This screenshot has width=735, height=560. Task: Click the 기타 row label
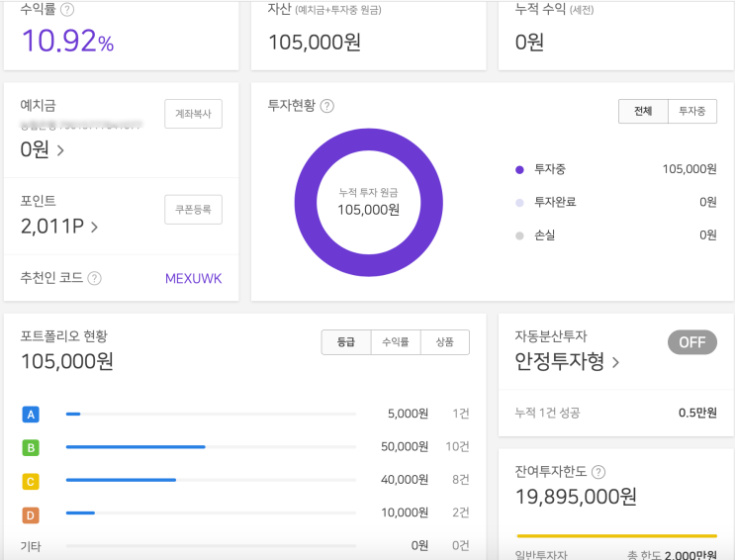pos(31,546)
